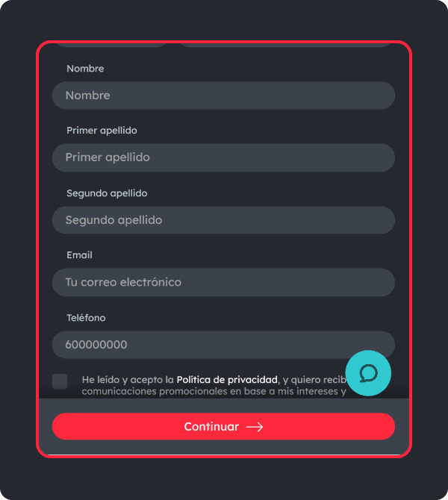
Task: Click the Teléfono label text
Action: point(86,318)
